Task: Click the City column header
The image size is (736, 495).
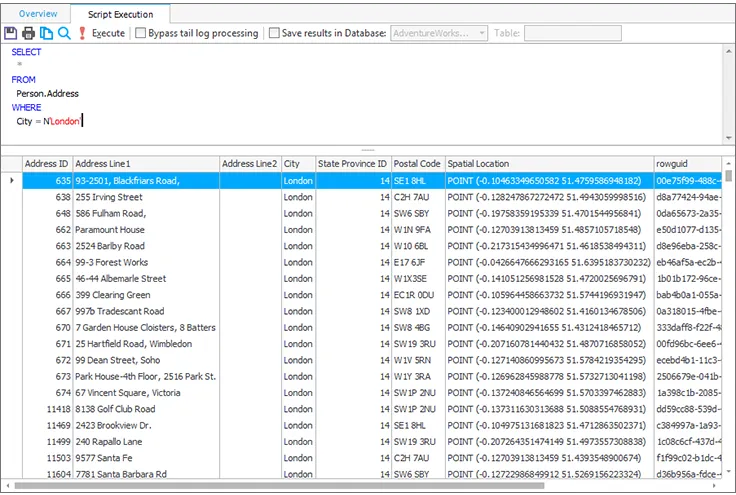Action: click(x=298, y=164)
